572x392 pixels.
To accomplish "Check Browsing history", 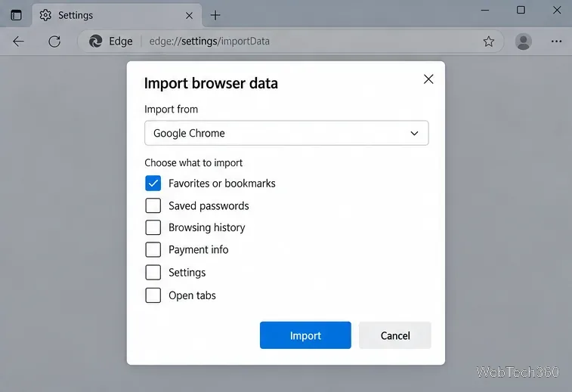I will (153, 227).
